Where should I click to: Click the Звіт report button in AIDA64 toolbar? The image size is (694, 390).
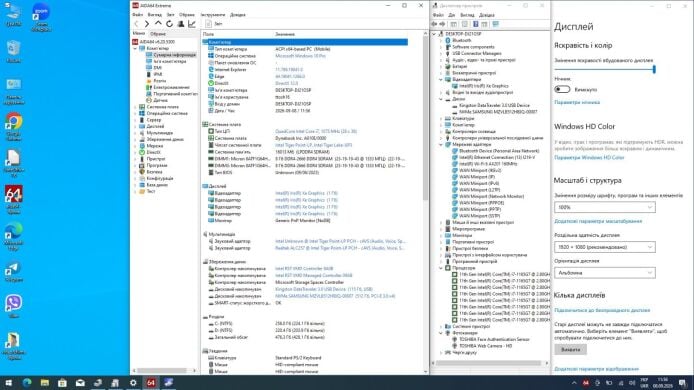point(215,24)
